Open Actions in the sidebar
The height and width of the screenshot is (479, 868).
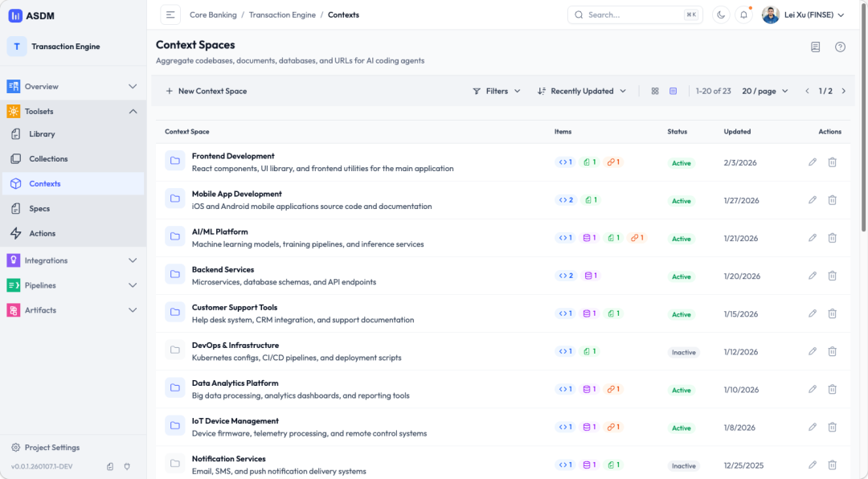(73, 234)
